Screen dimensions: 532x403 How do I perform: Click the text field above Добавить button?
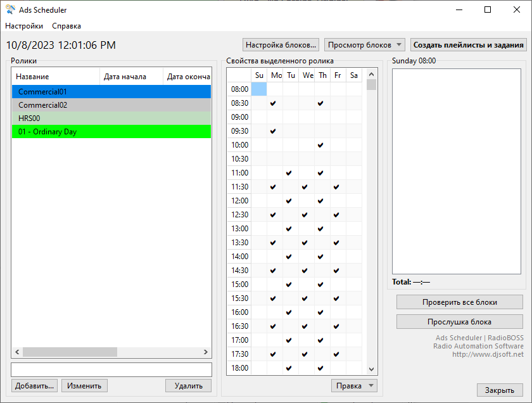tap(111, 369)
